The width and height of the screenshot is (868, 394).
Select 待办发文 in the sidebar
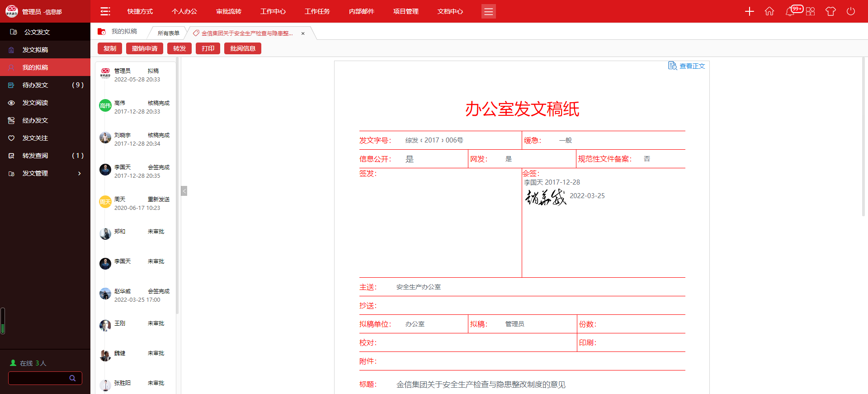(35, 85)
